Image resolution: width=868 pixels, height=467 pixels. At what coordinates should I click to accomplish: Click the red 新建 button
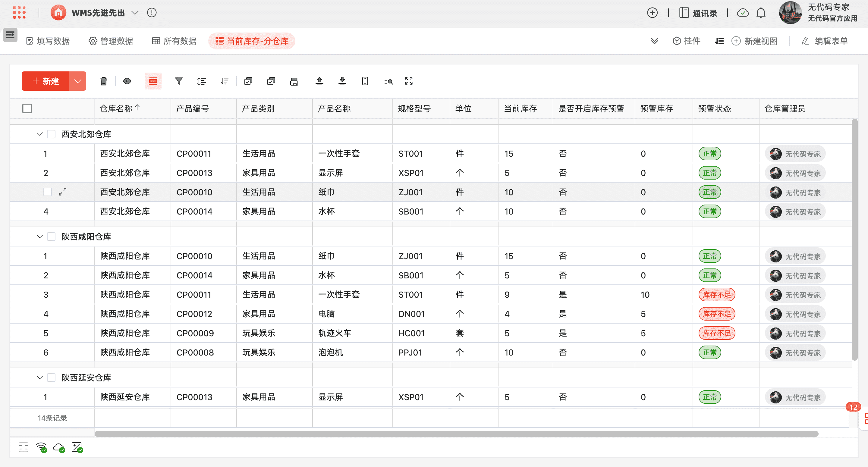pyautogui.click(x=46, y=81)
